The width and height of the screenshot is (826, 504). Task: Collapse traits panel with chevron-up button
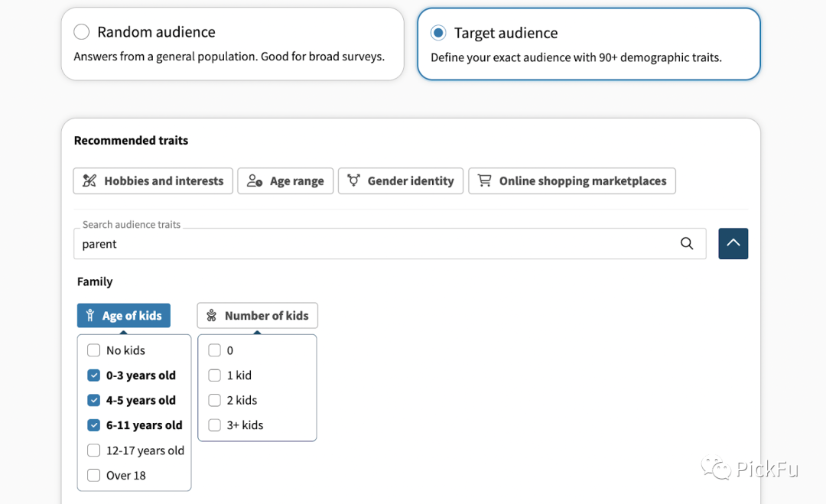[733, 244]
